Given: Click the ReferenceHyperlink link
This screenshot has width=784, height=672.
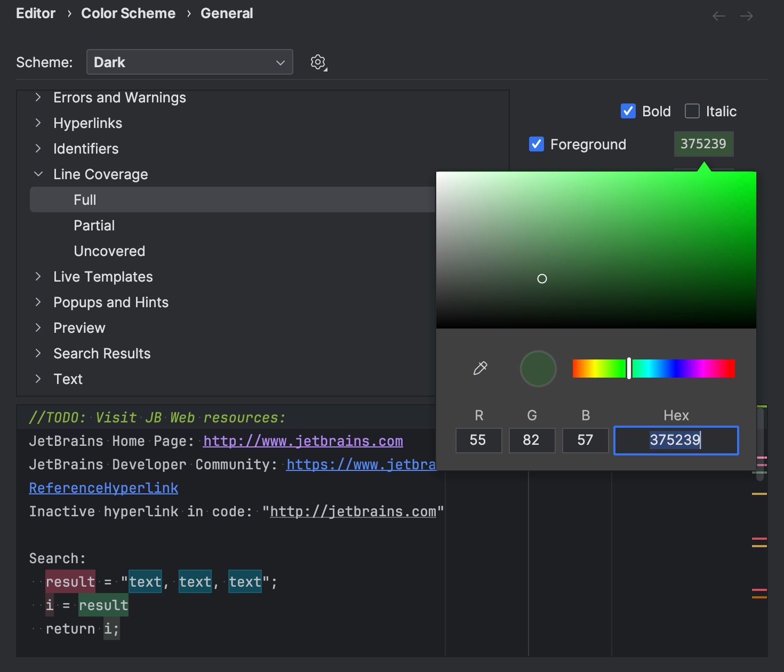Looking at the screenshot, I should [103, 487].
